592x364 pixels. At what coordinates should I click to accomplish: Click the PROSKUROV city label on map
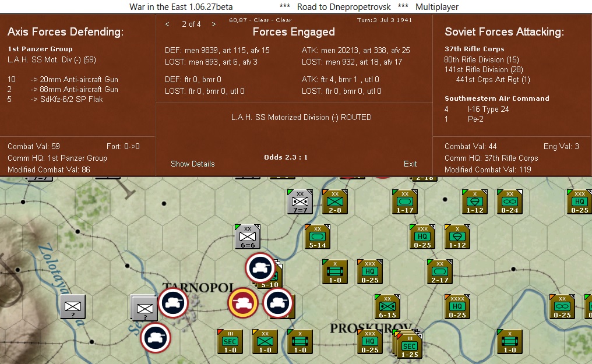[371, 328]
